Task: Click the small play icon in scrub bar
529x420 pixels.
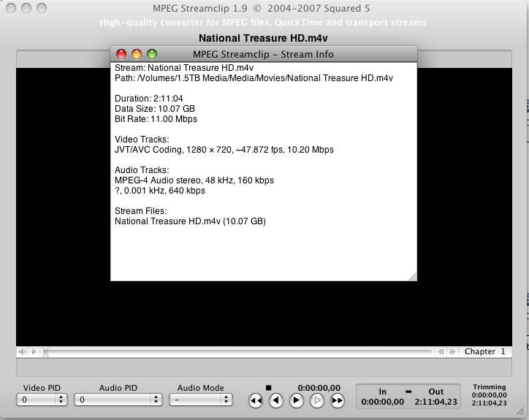Action: point(34,352)
